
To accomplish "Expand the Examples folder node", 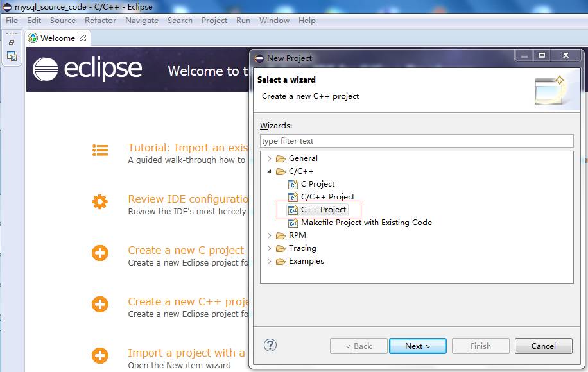I will click(269, 261).
